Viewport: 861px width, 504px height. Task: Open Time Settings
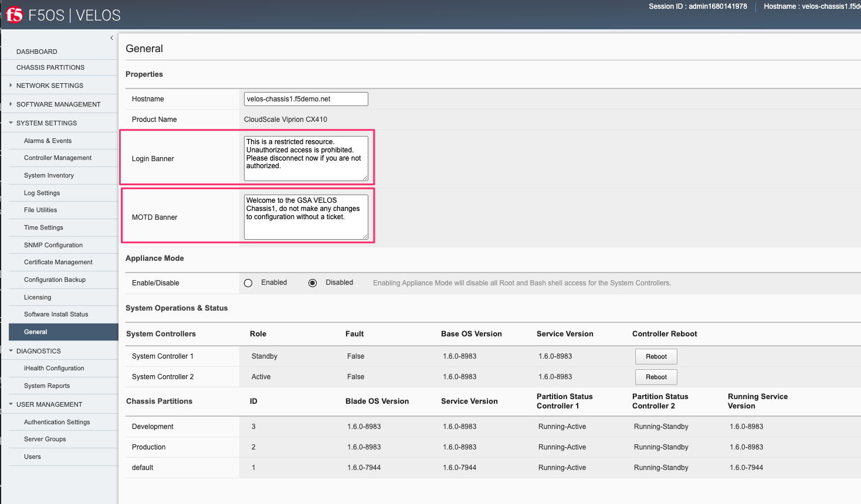coord(43,227)
